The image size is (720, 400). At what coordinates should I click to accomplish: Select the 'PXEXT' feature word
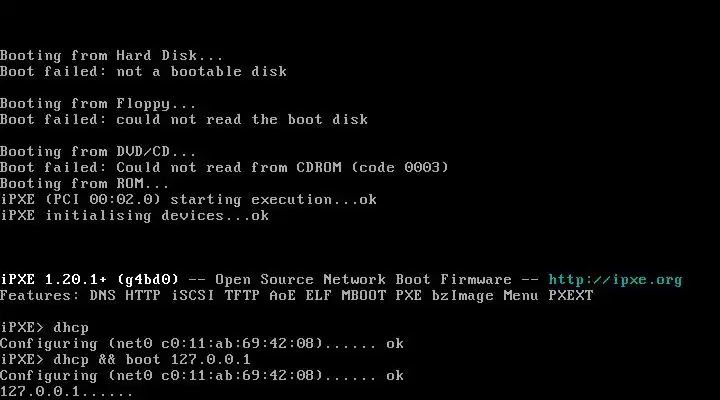point(571,295)
